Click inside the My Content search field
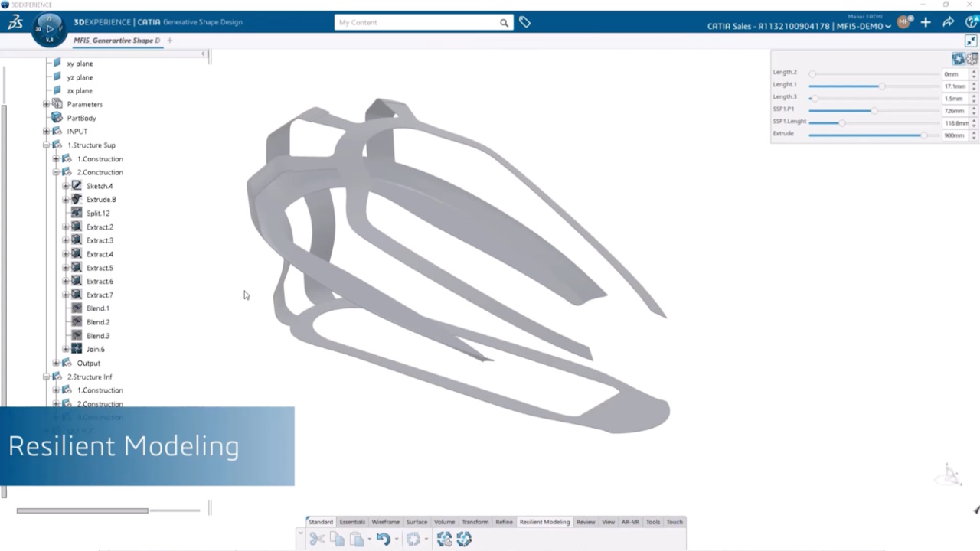Image resolution: width=980 pixels, height=551 pixels. pyautogui.click(x=417, y=22)
